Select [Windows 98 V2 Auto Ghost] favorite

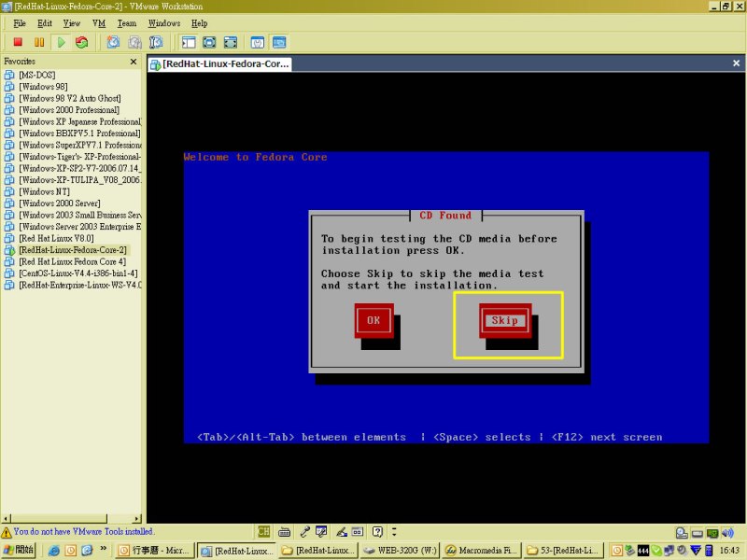[69, 98]
